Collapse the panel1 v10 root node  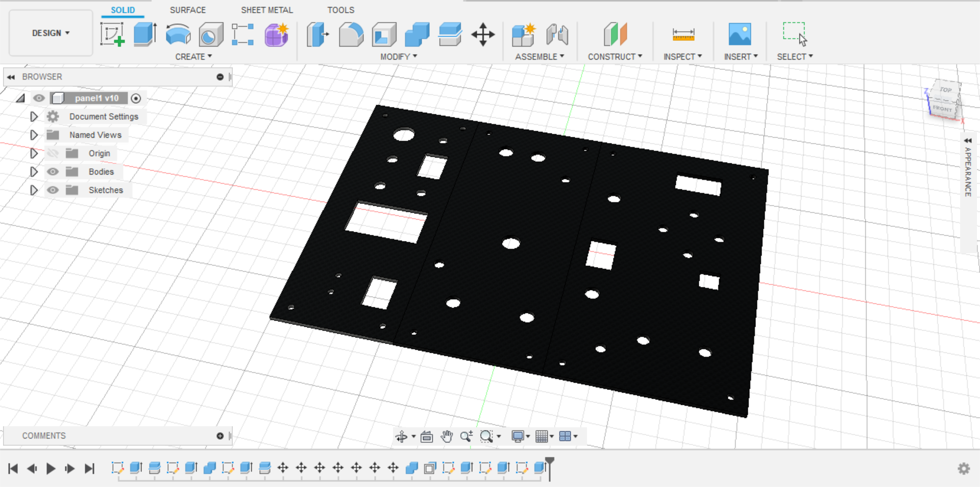point(20,98)
